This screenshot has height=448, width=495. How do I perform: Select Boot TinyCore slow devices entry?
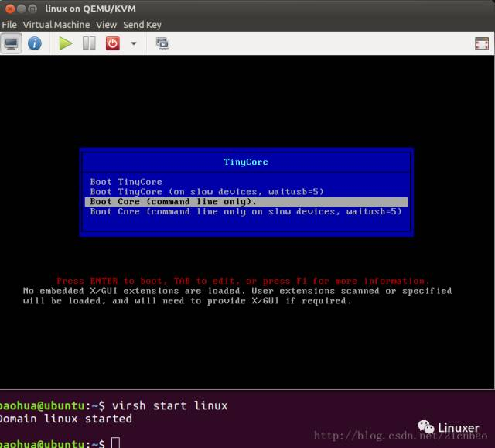click(x=246, y=192)
